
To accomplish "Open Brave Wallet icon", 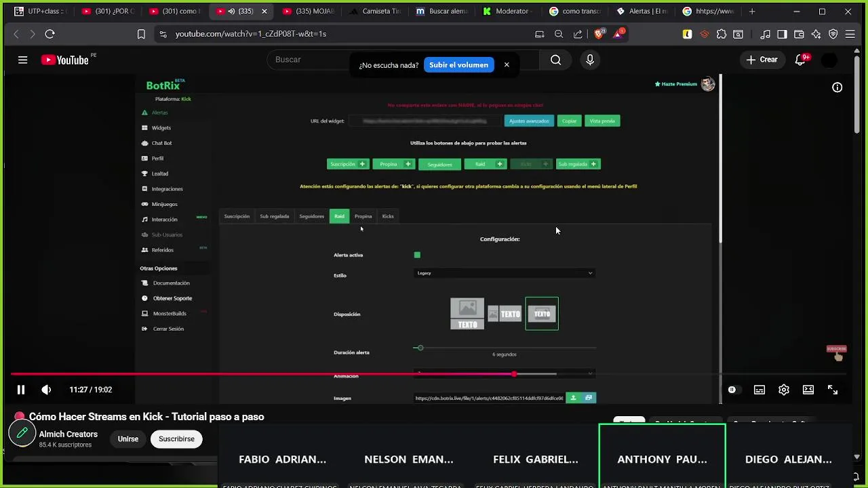I will pyautogui.click(x=799, y=34).
